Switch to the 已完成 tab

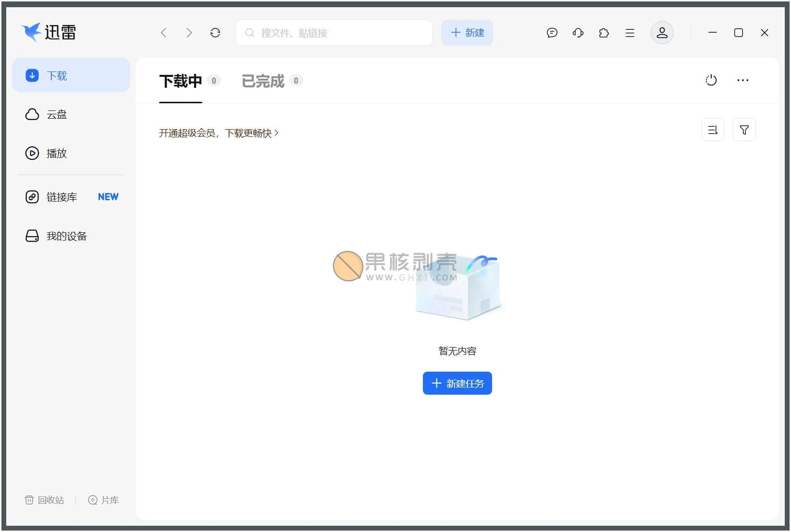[x=263, y=81]
